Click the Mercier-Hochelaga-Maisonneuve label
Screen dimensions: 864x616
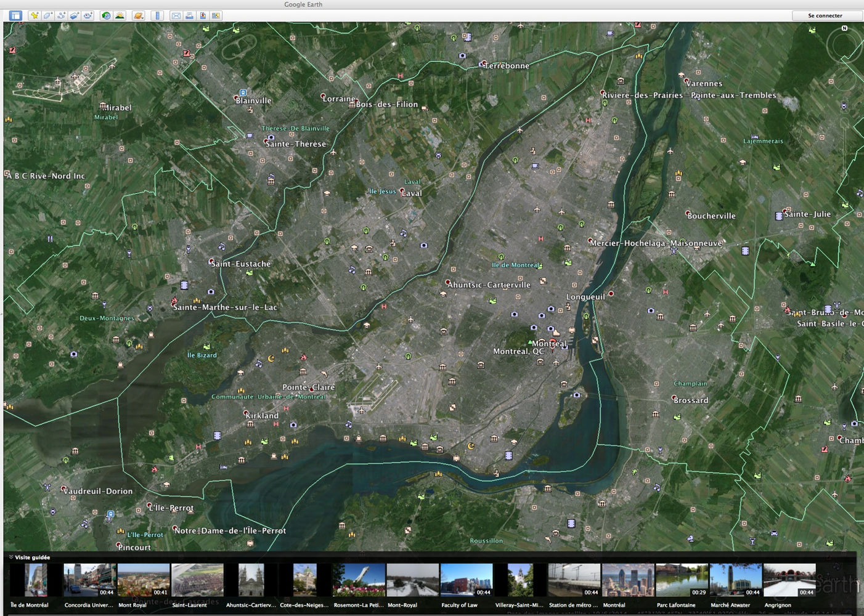coord(656,243)
